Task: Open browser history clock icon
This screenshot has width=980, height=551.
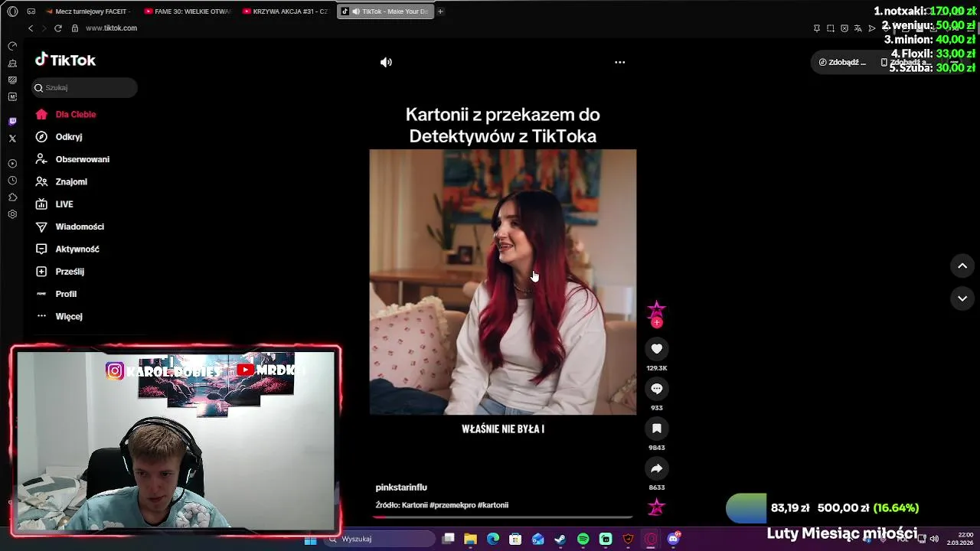Action: [12, 181]
